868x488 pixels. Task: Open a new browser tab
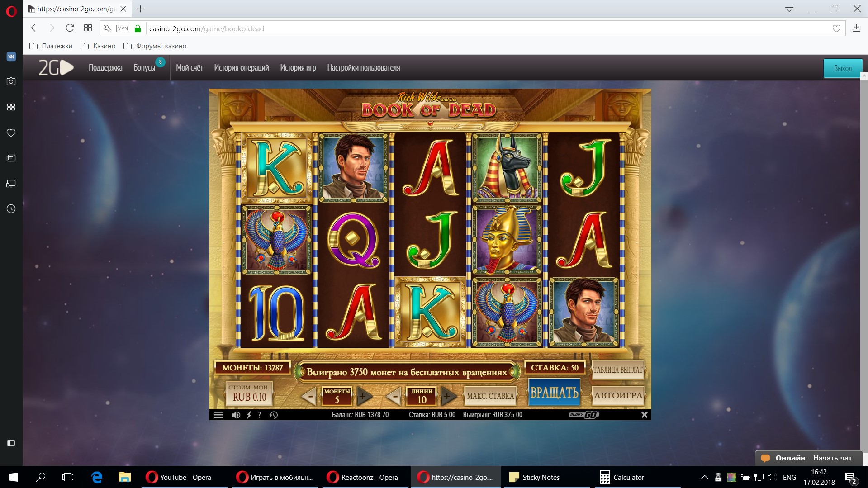point(141,9)
